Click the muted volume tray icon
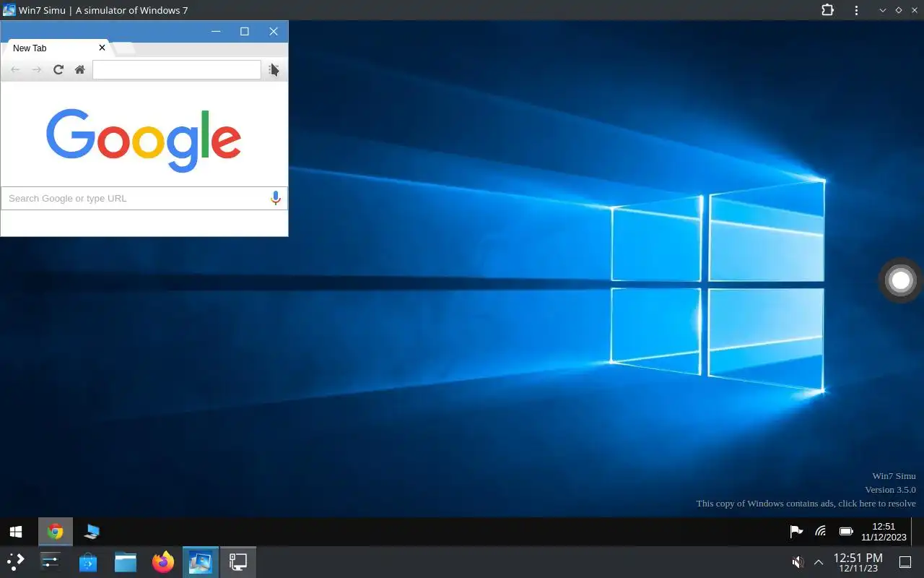The width and height of the screenshot is (924, 578). click(798, 562)
